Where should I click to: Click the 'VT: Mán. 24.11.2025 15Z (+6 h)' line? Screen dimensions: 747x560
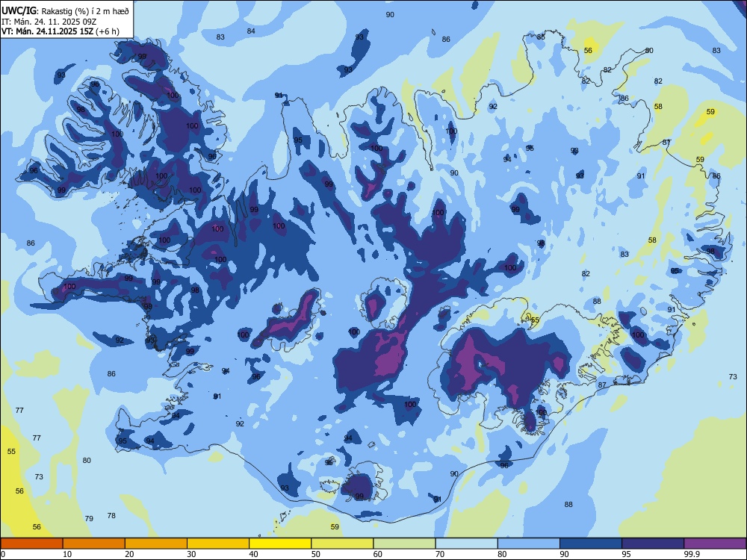coord(61,31)
